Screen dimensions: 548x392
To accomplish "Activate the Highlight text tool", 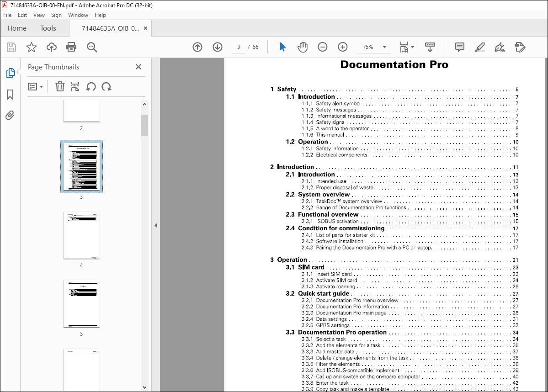I will [x=479, y=47].
